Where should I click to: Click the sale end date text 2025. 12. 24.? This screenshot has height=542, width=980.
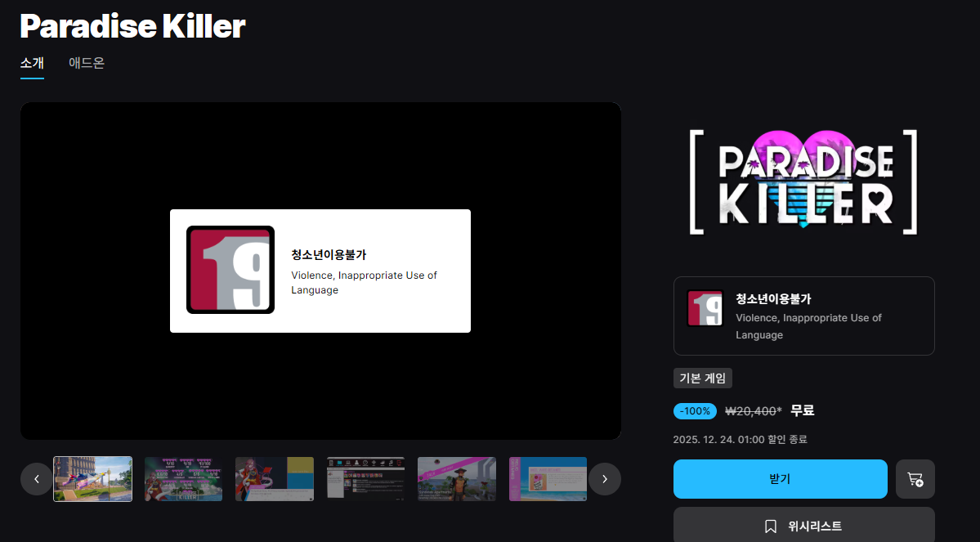pos(740,440)
